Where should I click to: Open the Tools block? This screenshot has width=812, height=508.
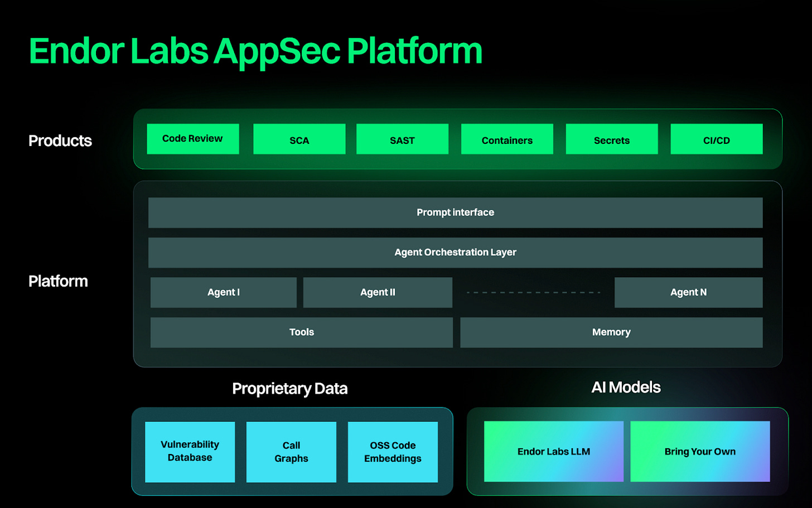[x=302, y=332]
